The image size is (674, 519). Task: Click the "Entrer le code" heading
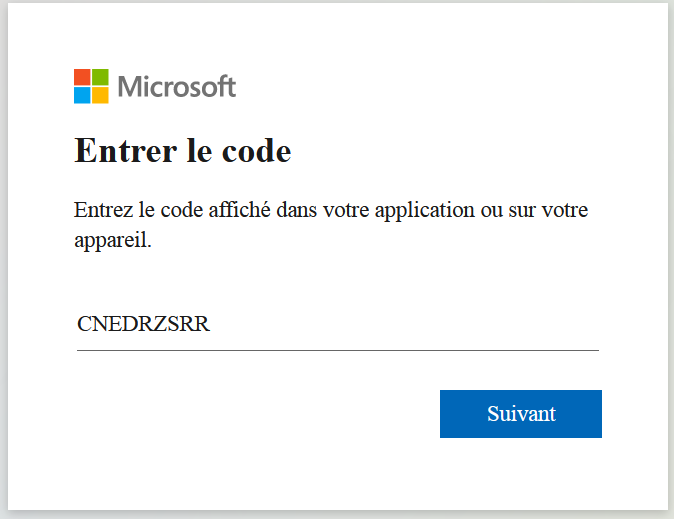point(183,151)
